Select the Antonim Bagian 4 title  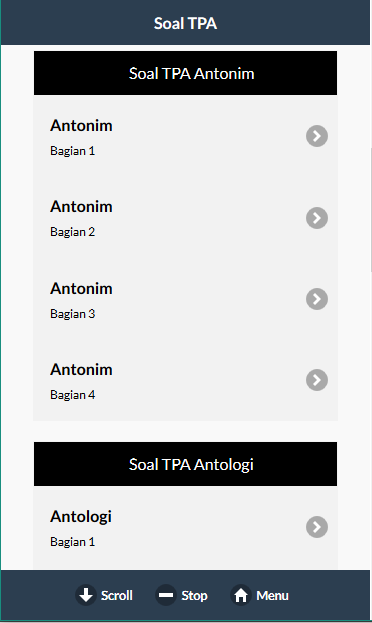pyautogui.click(x=81, y=370)
